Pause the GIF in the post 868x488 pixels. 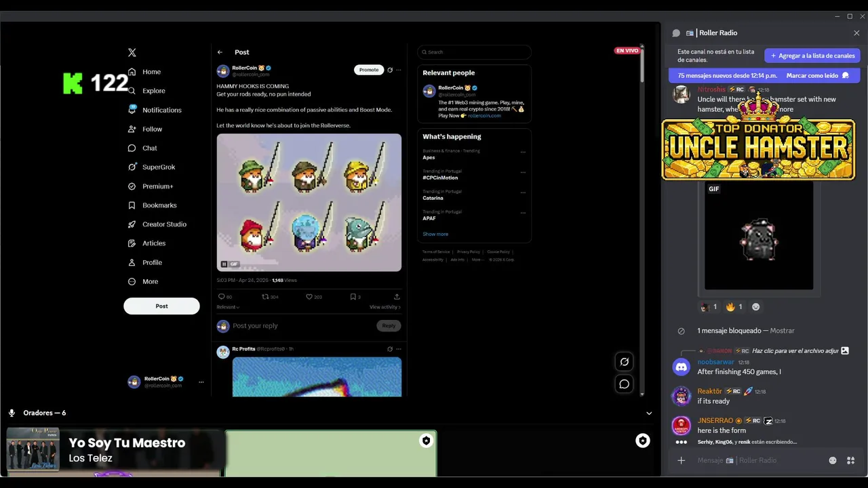tap(224, 264)
